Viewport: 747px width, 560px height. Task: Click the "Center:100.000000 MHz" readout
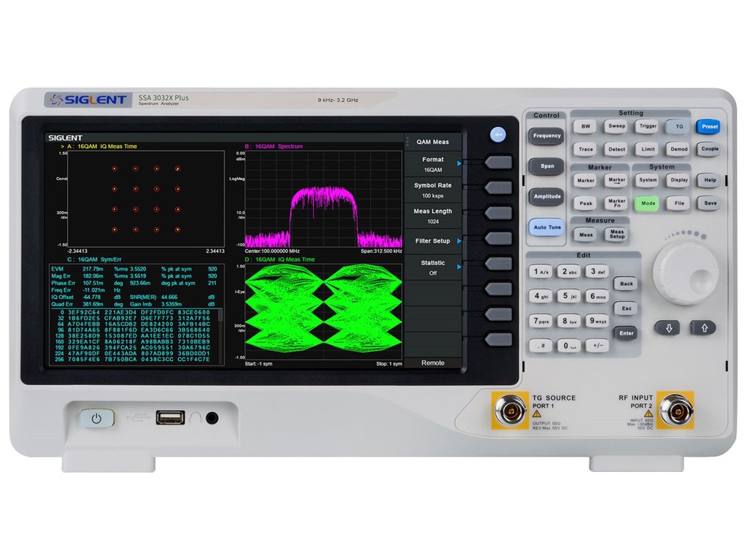[x=272, y=251]
